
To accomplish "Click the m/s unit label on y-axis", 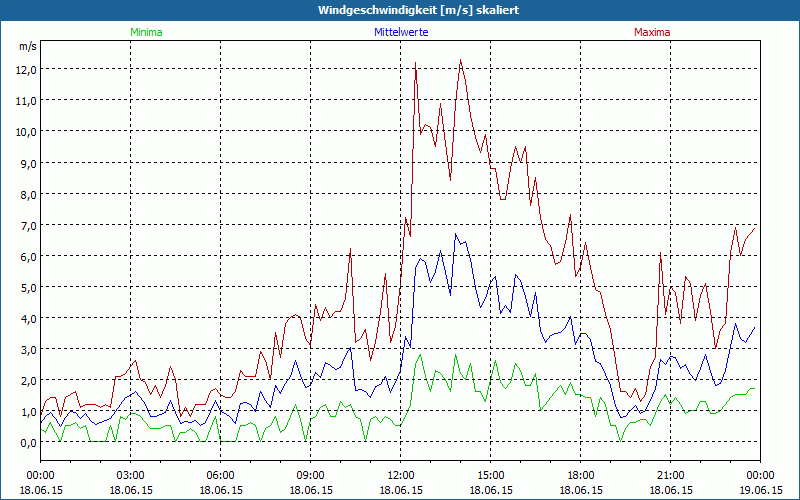I will click(28, 46).
